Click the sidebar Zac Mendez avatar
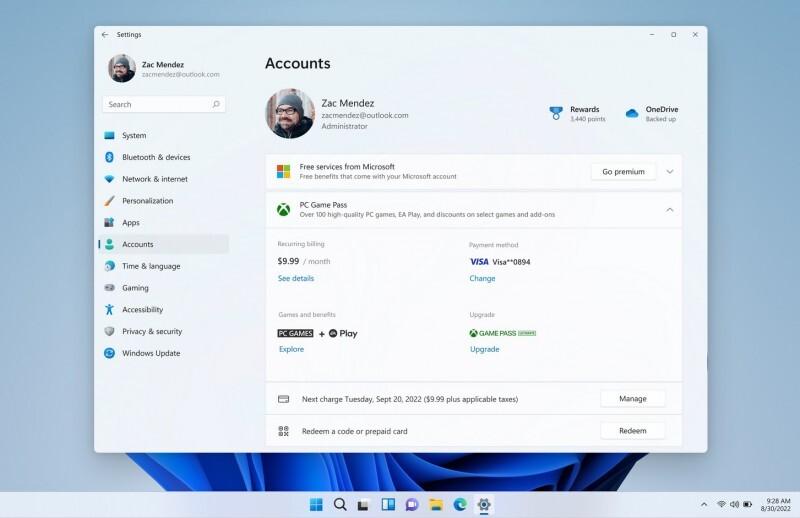Image resolution: width=800 pixels, height=518 pixels. 122,68
